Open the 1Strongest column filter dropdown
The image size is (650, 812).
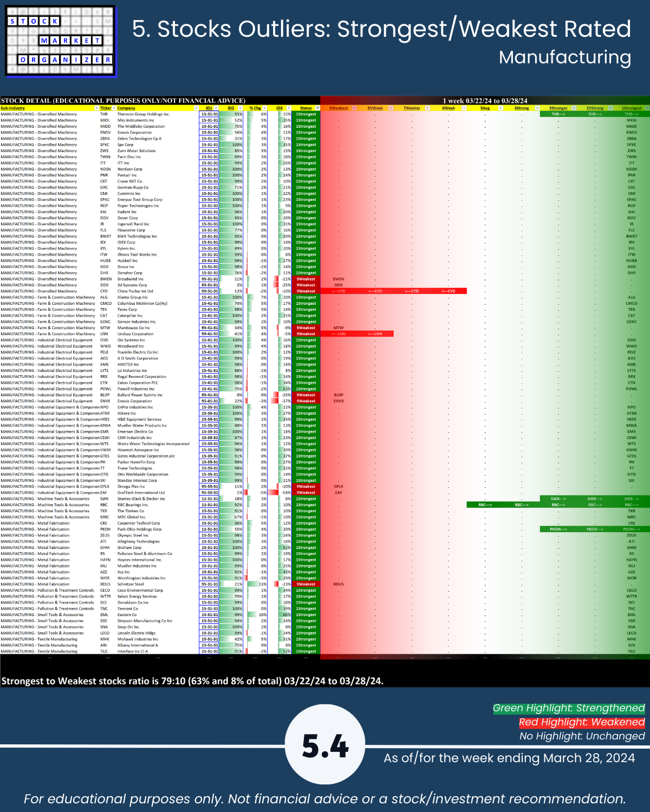tap(647, 108)
